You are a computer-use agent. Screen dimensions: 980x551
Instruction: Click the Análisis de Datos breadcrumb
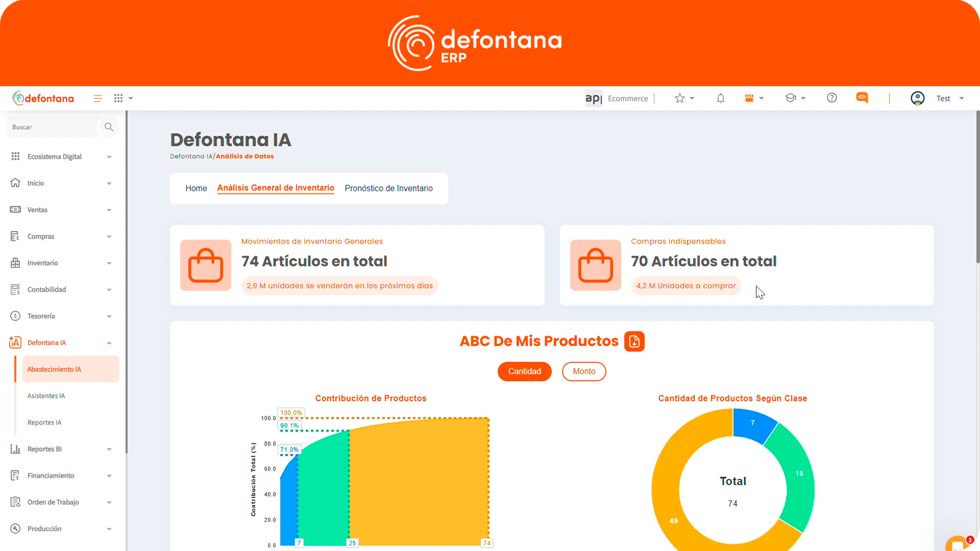[x=245, y=156]
